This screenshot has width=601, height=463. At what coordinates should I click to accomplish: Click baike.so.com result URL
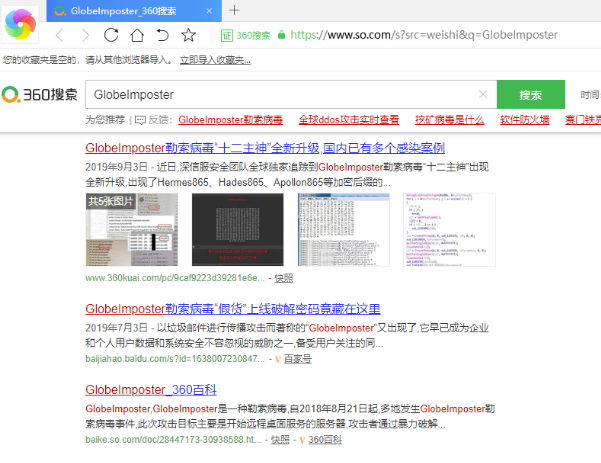point(173,440)
